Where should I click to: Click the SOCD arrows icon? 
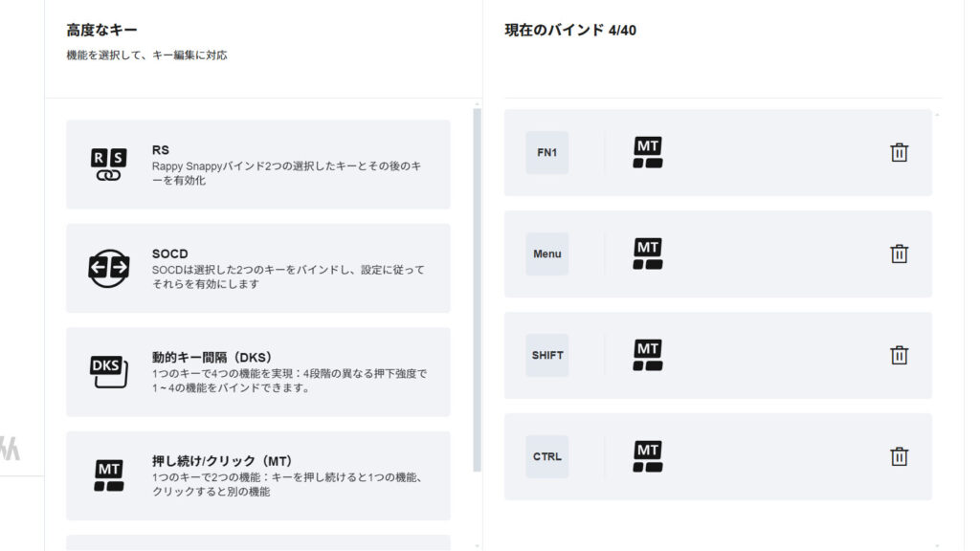tap(108, 269)
